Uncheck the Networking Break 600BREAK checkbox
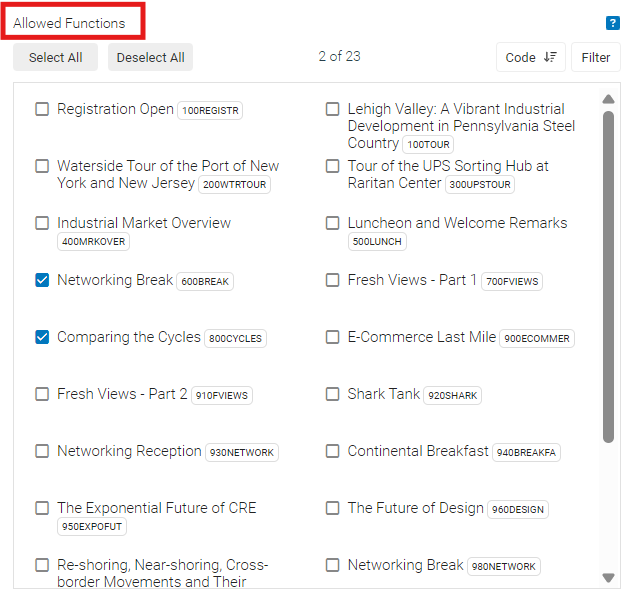This screenshot has width=637, height=605. [42, 280]
